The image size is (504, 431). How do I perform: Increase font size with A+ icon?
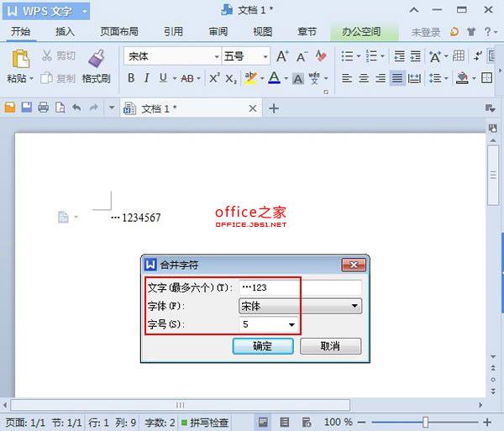pyautogui.click(x=282, y=56)
